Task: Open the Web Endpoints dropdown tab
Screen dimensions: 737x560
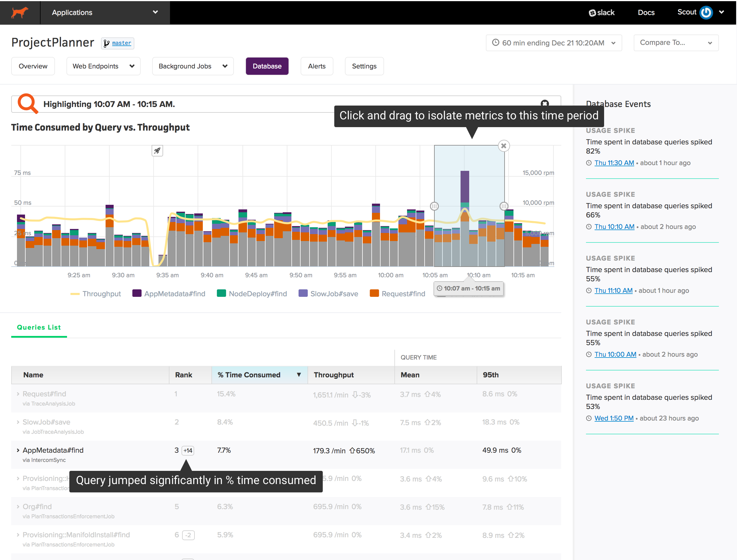Action: tap(103, 66)
